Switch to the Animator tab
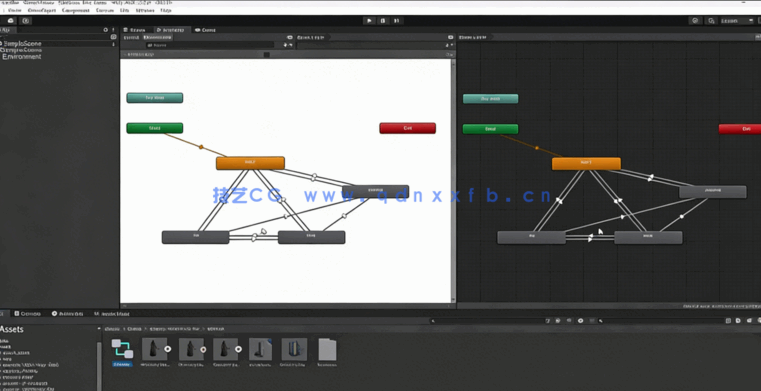Image resolution: width=761 pixels, height=391 pixels. (172, 30)
